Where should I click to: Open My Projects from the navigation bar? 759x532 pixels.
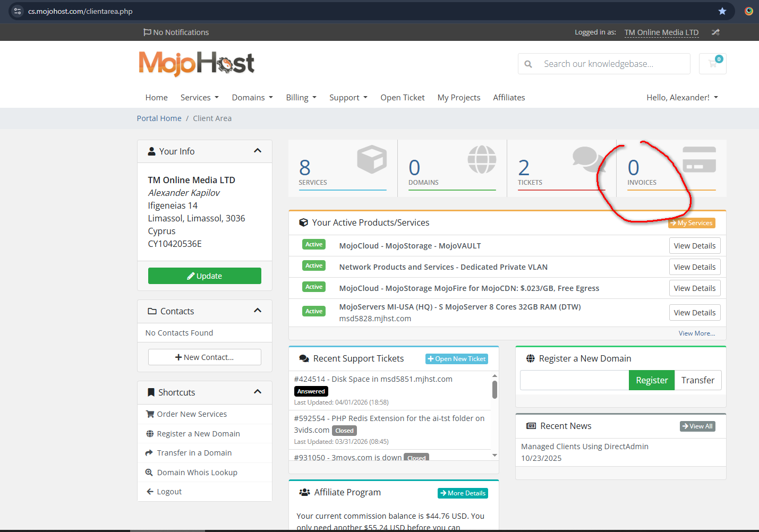point(459,98)
